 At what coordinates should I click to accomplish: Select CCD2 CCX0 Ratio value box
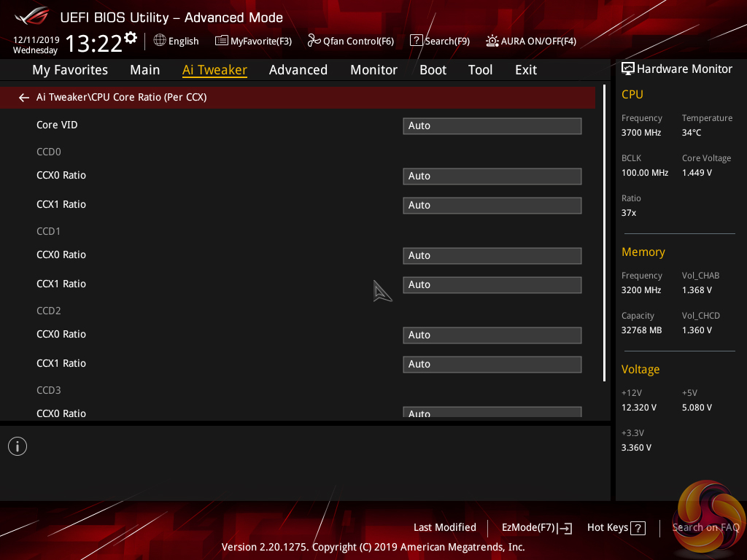point(492,335)
